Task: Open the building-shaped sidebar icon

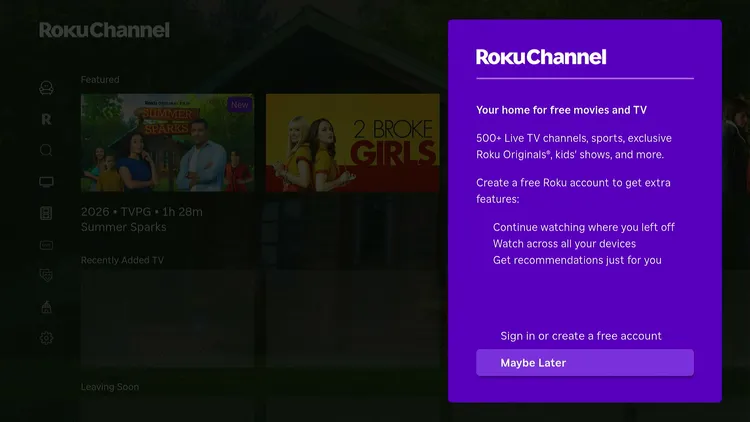Action: pyautogui.click(x=46, y=307)
